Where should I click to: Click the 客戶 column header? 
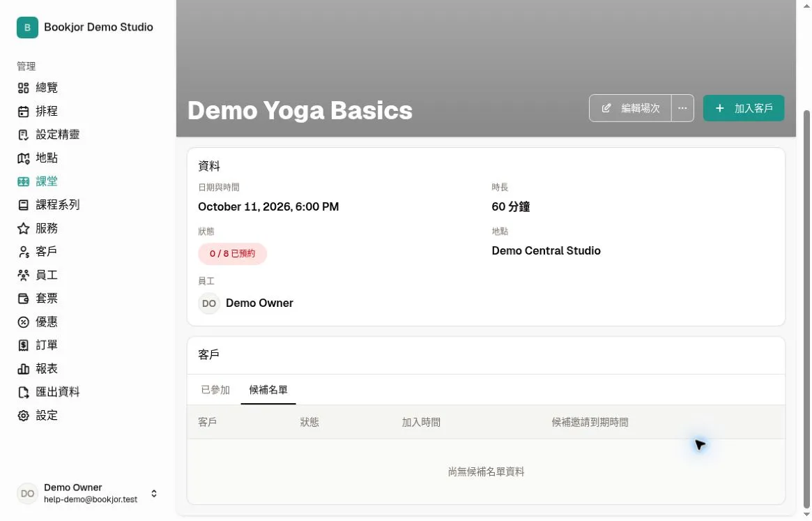[x=207, y=423]
